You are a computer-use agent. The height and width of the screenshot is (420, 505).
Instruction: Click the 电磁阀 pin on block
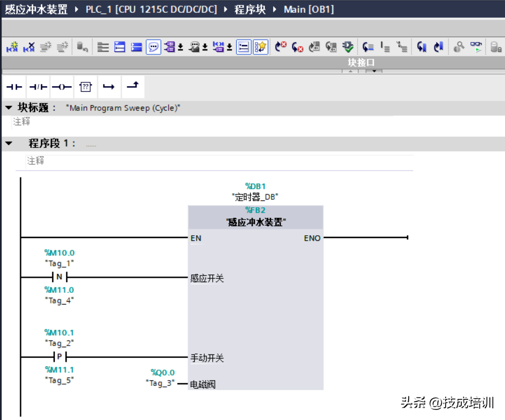(203, 384)
